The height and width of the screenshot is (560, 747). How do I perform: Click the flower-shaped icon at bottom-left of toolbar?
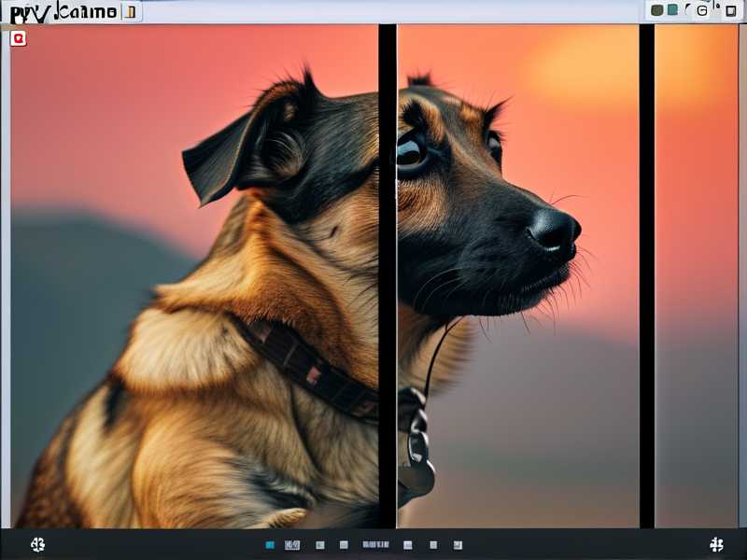(x=37, y=544)
